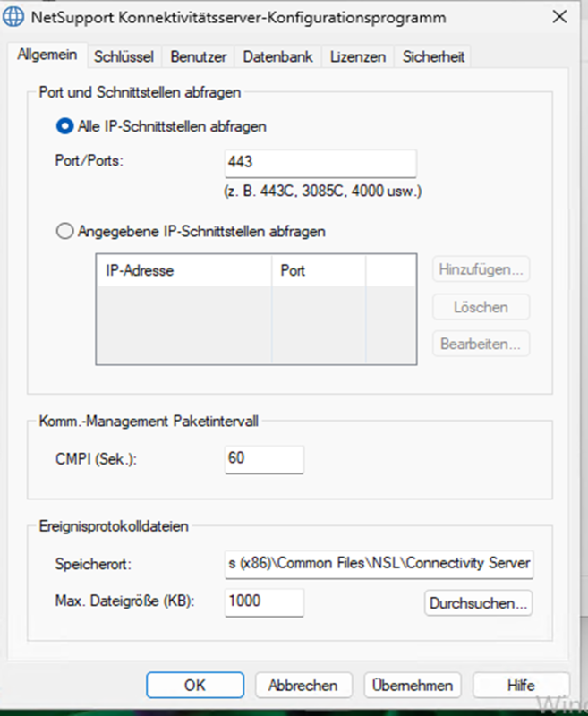Click into the Speicherort path field

pos(378,564)
